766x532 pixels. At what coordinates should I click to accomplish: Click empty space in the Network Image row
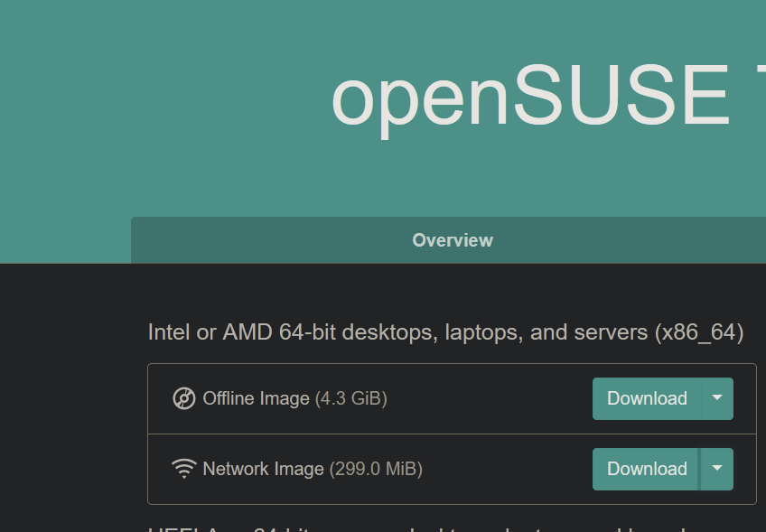506,469
